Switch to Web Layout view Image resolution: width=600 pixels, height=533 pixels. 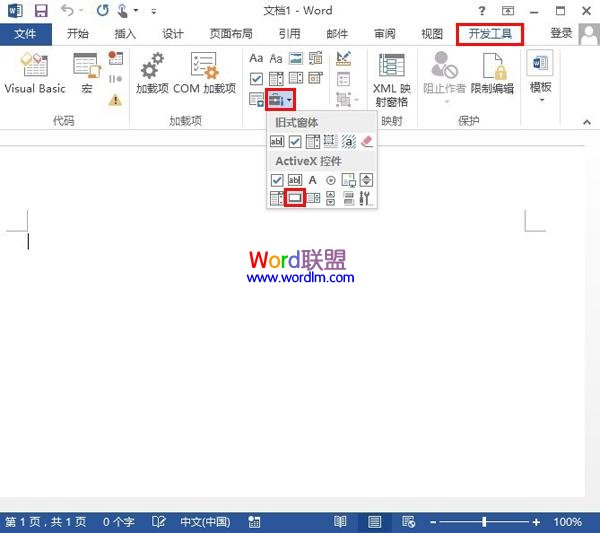(408, 522)
